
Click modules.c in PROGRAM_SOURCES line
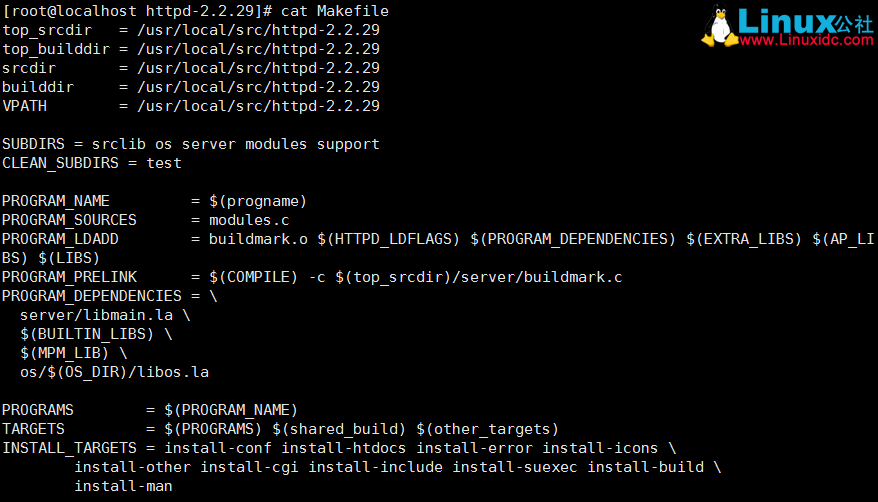coord(249,220)
